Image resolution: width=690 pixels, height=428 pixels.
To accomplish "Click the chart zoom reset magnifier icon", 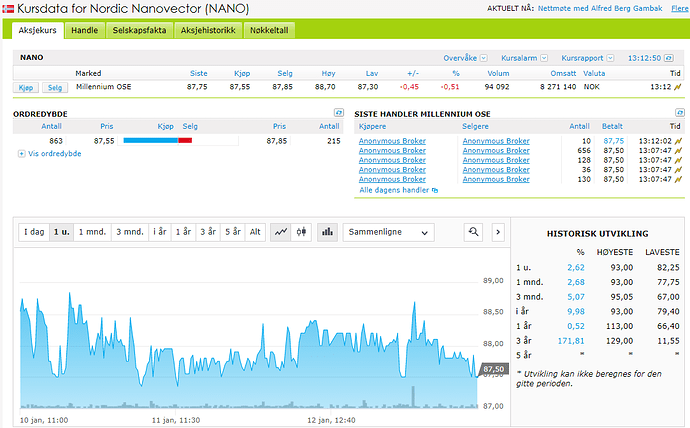I will tap(473, 232).
